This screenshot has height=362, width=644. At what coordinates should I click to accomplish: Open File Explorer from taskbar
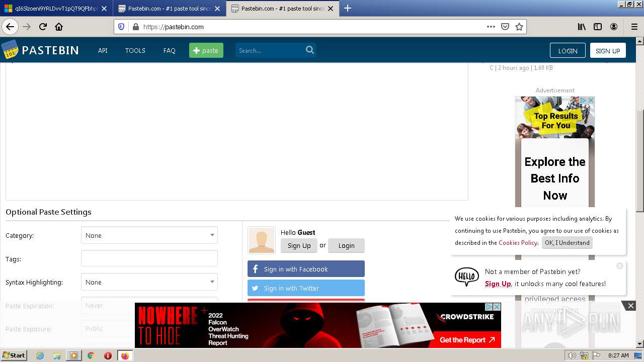pos(57,355)
